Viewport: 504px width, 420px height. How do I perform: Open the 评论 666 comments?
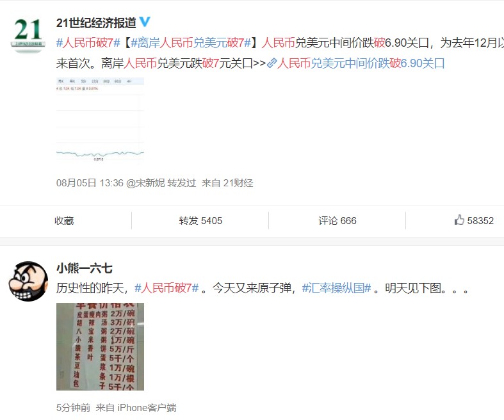(x=337, y=221)
